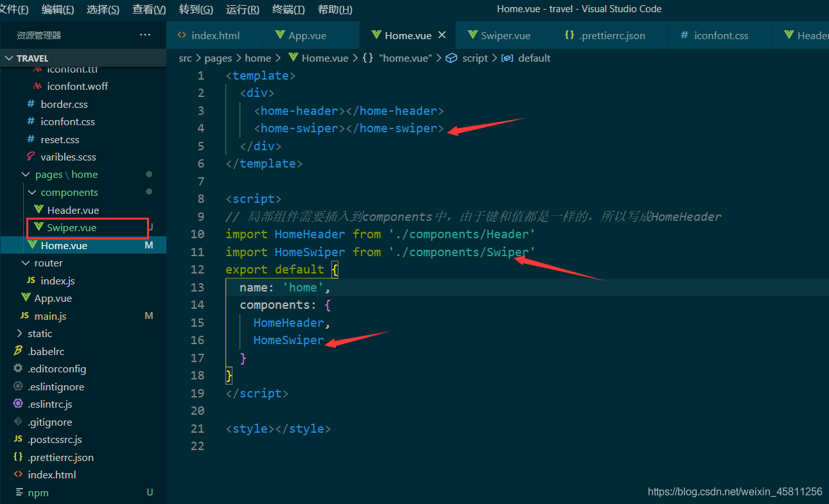Open .eslintrc.js file
Viewport: 829px width, 504px height.
49,404
